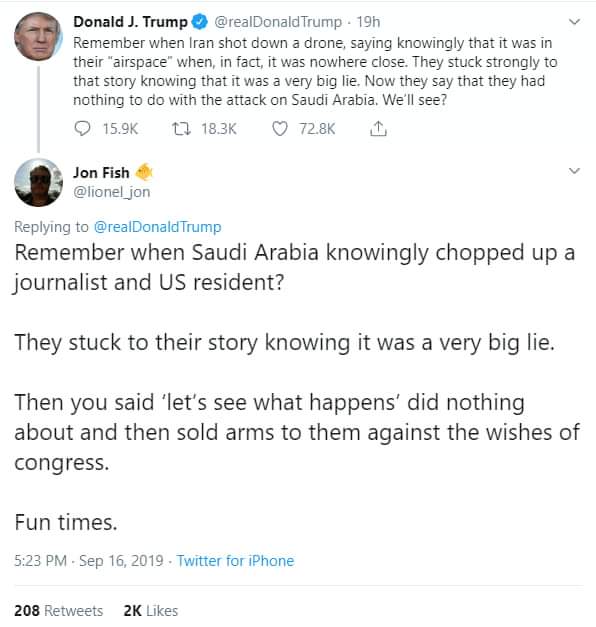Open Donald J. Trump's profile picture
The image size is (596, 627).
click(x=38, y=36)
